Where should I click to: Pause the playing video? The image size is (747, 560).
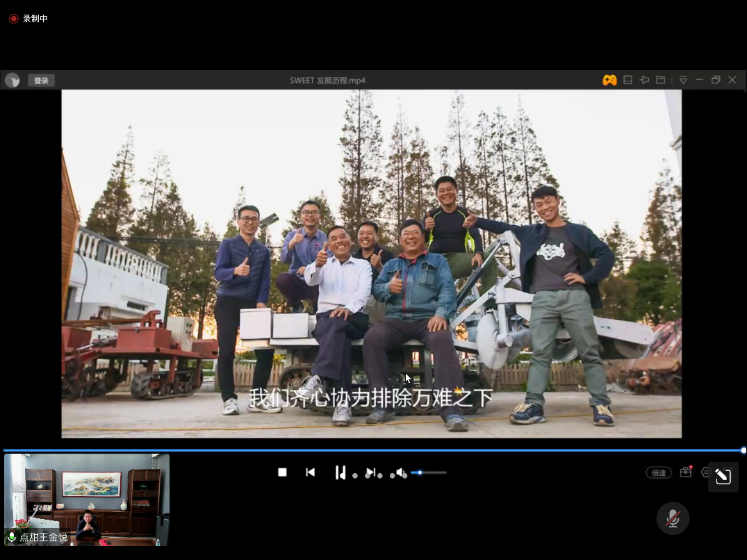[x=340, y=472]
